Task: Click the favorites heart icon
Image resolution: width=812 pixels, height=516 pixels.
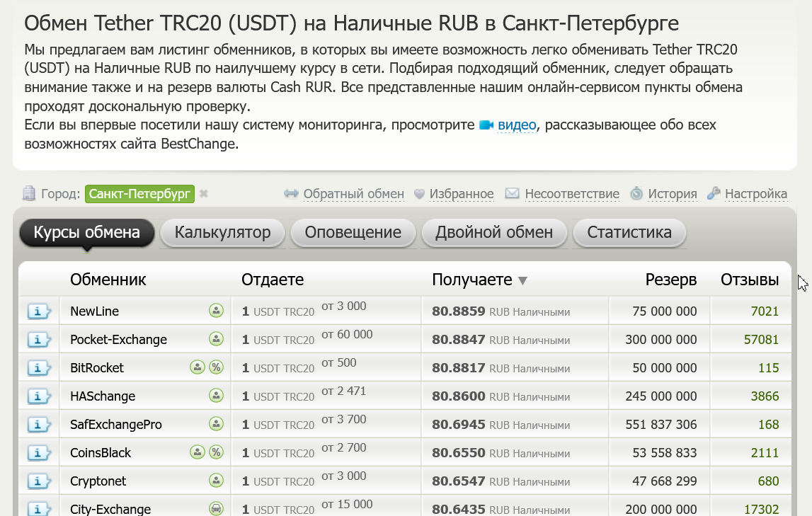Action: [420, 194]
